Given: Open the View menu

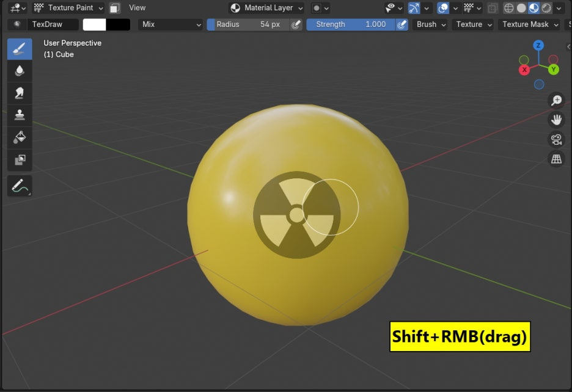Looking at the screenshot, I should tap(137, 8).
